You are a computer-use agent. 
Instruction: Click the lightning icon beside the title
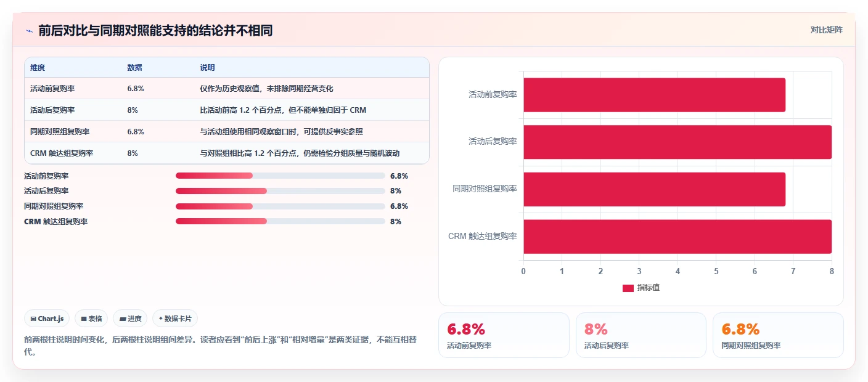click(x=29, y=31)
